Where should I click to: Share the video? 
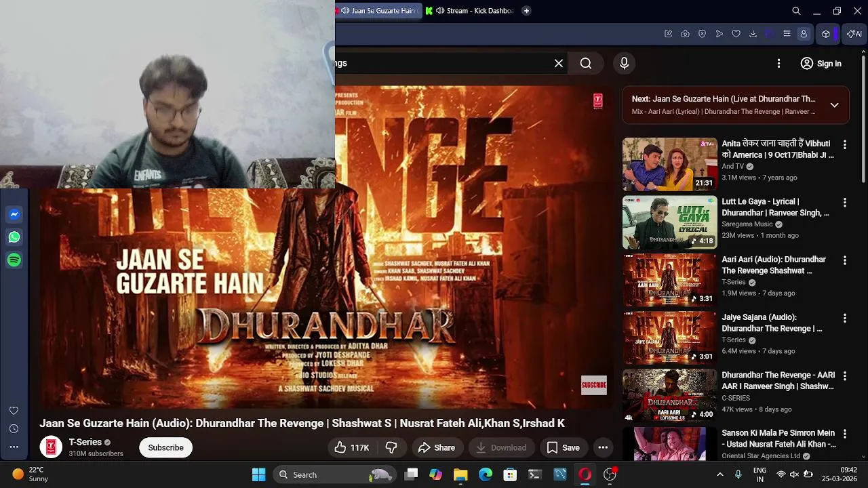pos(437,447)
